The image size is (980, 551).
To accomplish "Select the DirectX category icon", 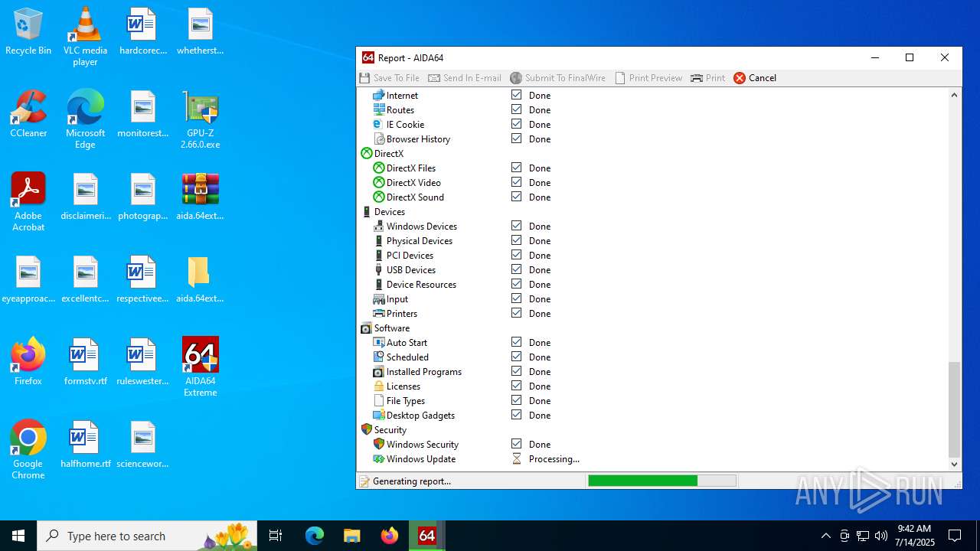I will (x=366, y=154).
